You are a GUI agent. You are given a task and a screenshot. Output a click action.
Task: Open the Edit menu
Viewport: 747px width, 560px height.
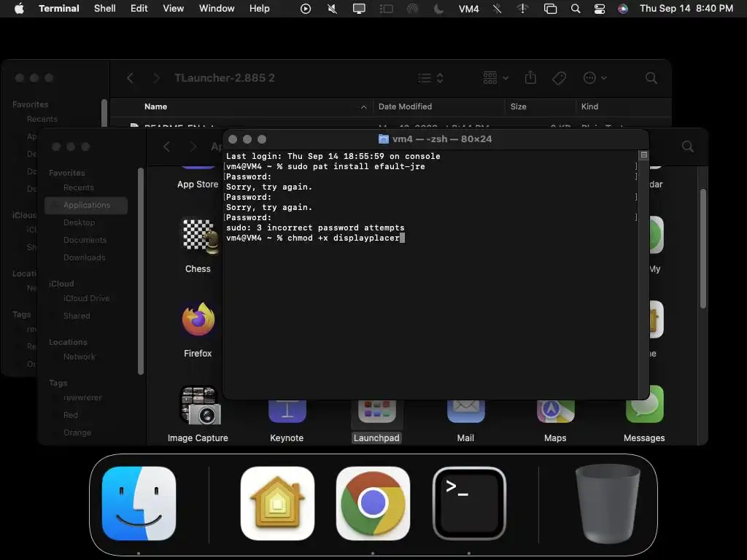(139, 9)
